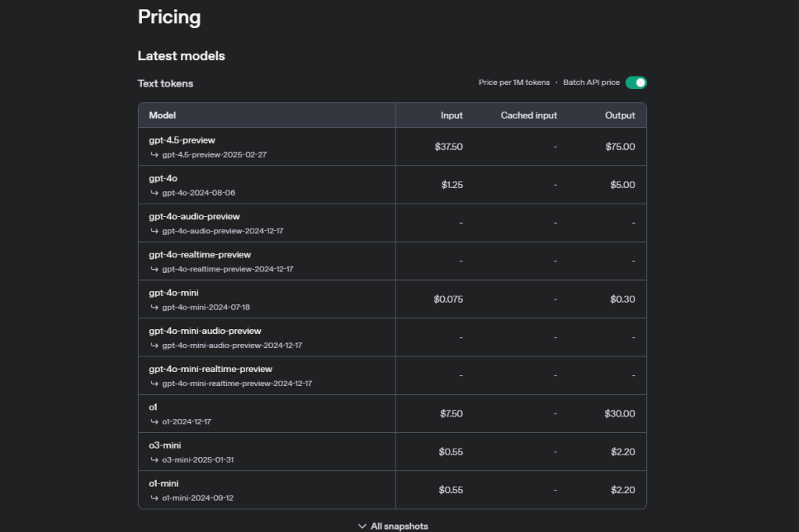Click the Output column header
The width and height of the screenshot is (799, 532).
coord(620,115)
